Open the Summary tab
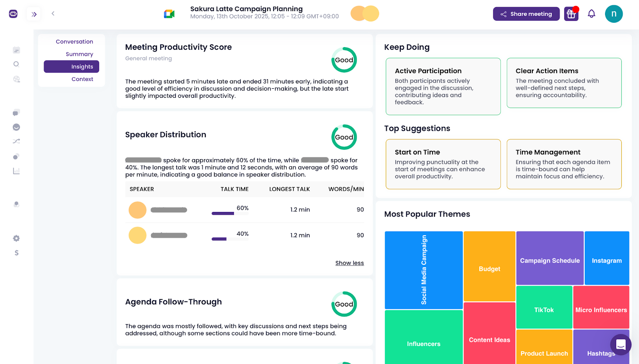This screenshot has height=364, width=639. 79,54
